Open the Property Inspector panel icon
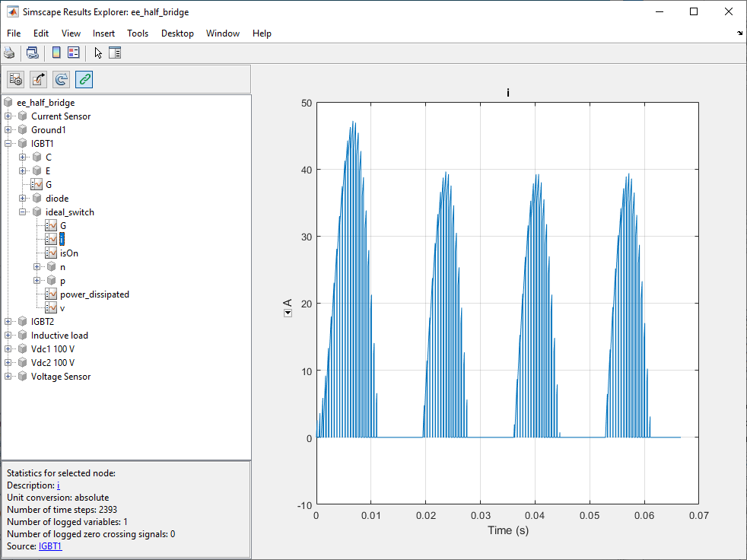The width and height of the screenshot is (747, 560). click(x=115, y=52)
